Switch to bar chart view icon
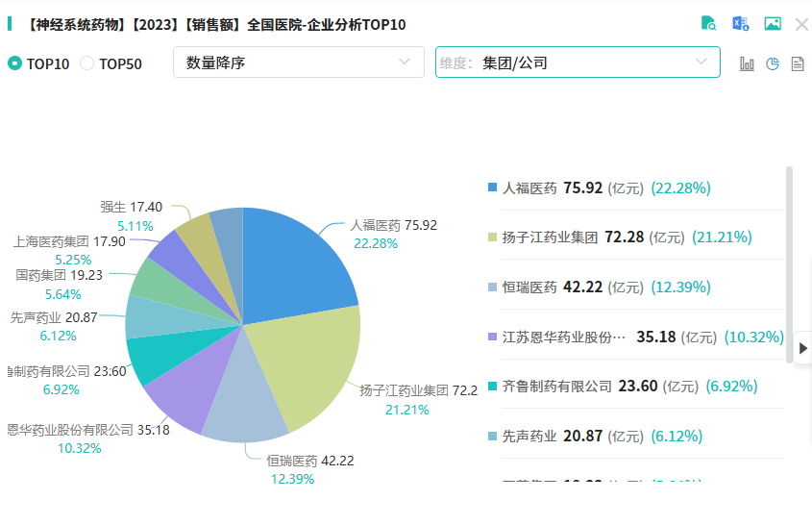Screen dimensions: 812x525 (747, 63)
